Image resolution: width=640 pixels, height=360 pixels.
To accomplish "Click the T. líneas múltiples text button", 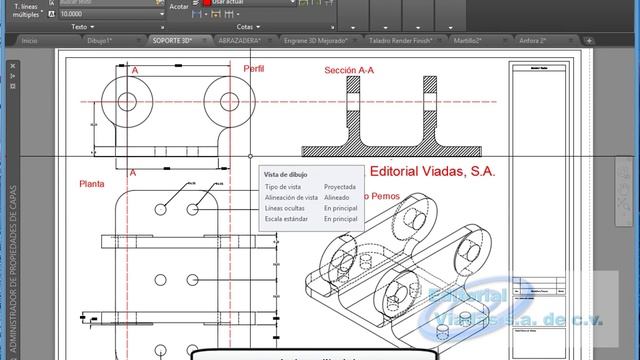I will point(27,10).
